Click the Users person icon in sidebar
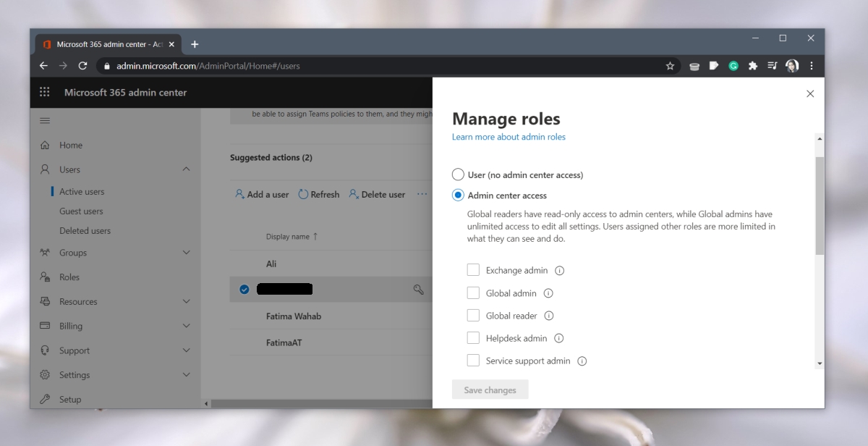This screenshot has height=446, width=868. click(x=45, y=169)
